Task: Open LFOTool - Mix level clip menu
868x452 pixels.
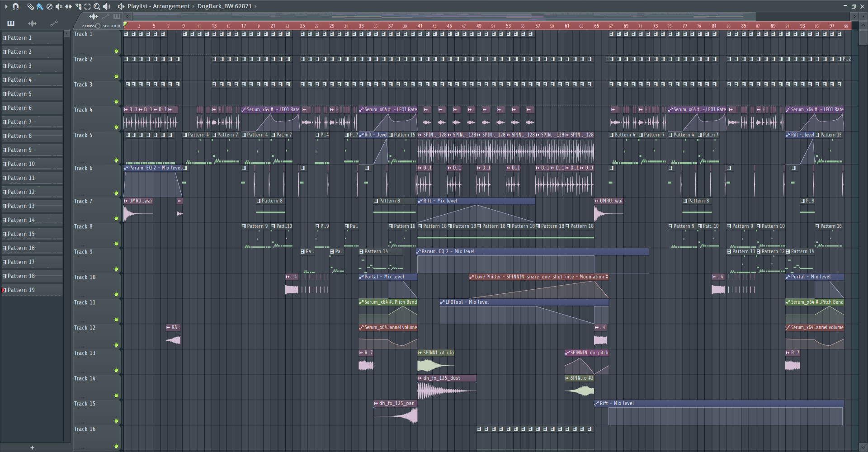Action: (443, 302)
